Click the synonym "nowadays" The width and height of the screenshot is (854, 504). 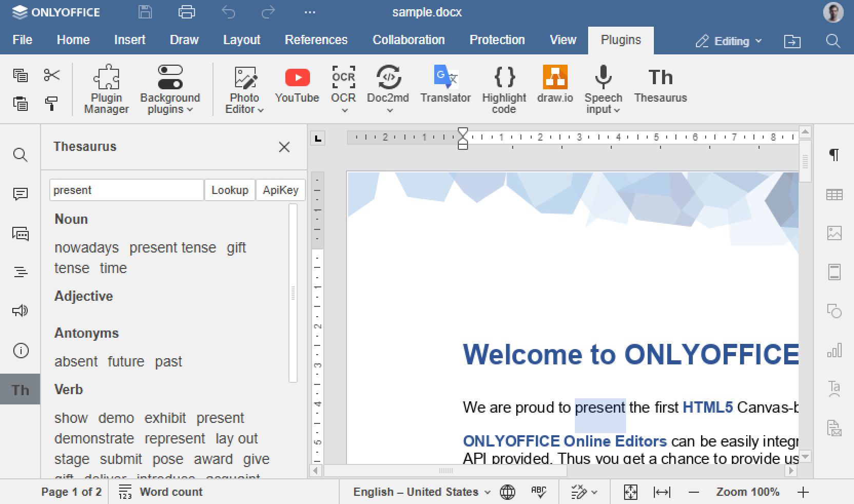[86, 247]
